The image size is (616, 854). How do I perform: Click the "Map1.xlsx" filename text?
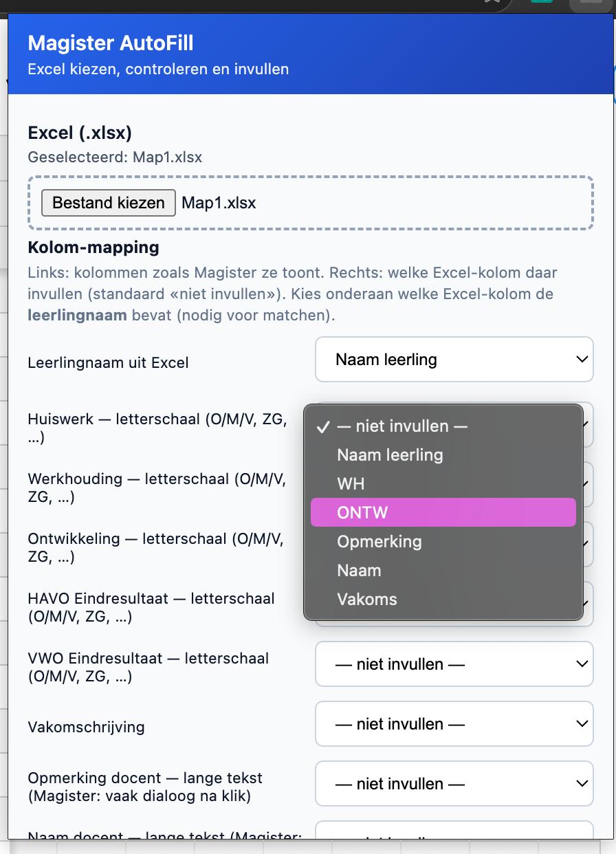point(218,203)
